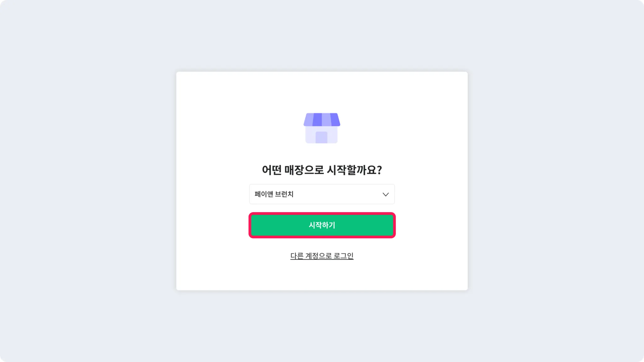Log in with a different account
Screen dimensions: 644x362
point(322,256)
